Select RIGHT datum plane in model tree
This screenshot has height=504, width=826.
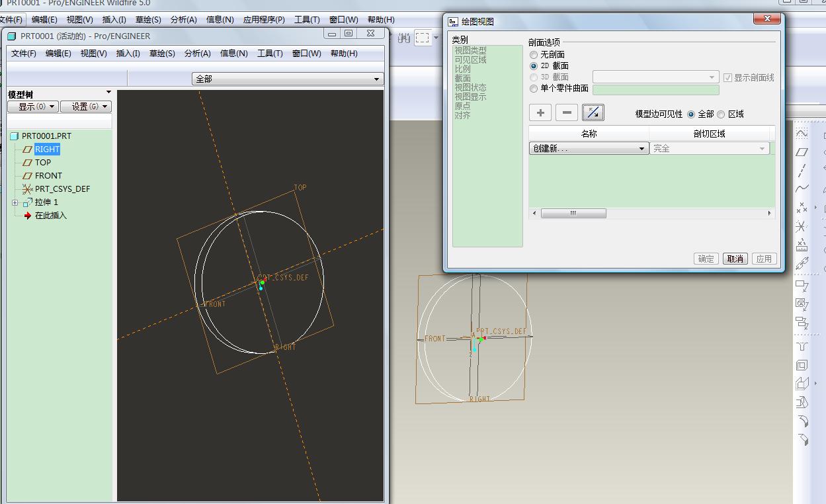coord(48,149)
